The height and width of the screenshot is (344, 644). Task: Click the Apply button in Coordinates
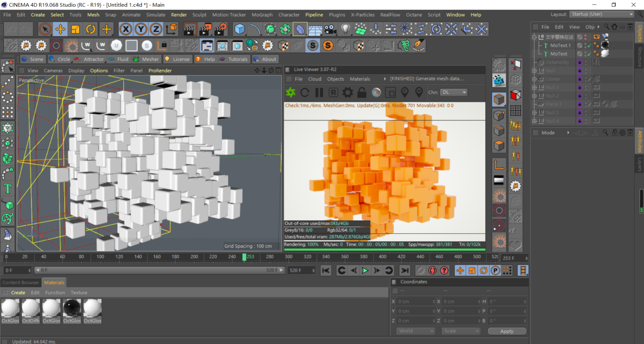507,331
